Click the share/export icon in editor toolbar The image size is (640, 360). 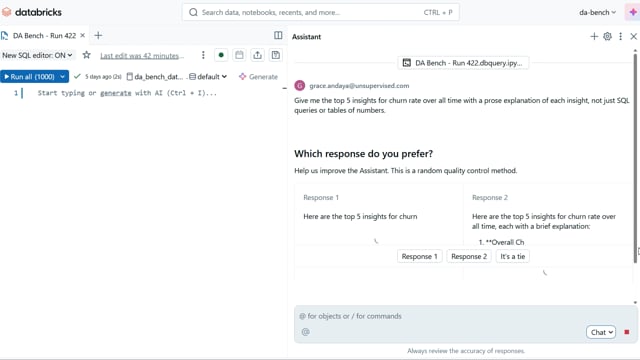[257, 55]
